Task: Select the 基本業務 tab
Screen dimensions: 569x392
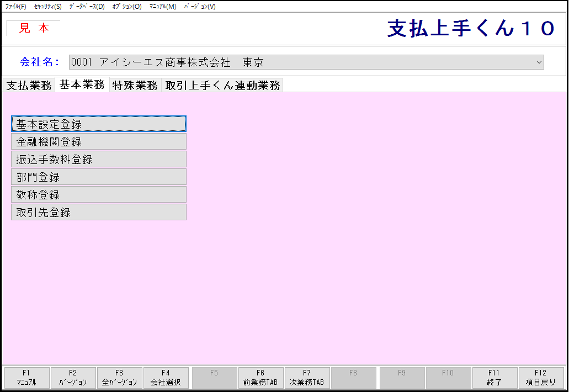Action: [82, 84]
